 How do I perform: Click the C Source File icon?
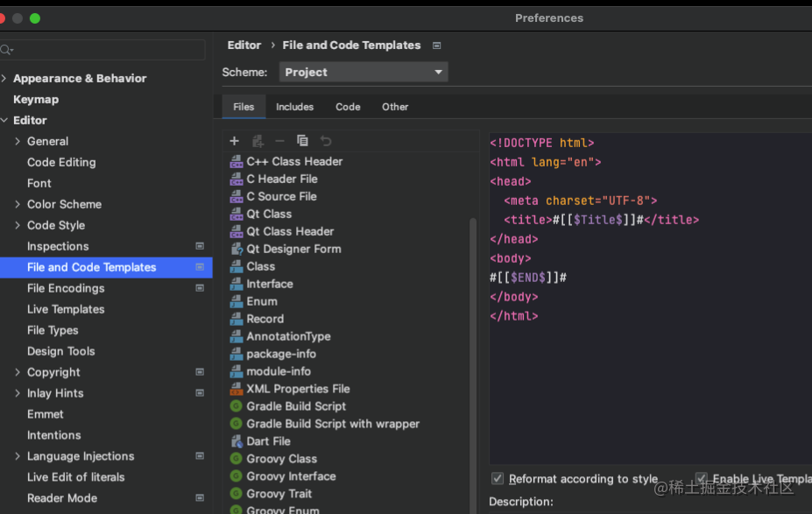(x=237, y=197)
